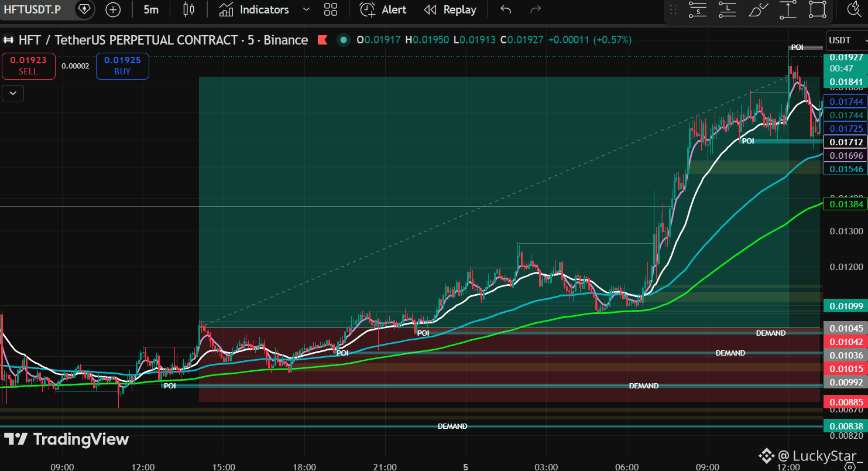Image resolution: width=868 pixels, height=471 pixels.
Task: Click the DEMAND label on the 0.01036 line
Action: coord(730,353)
